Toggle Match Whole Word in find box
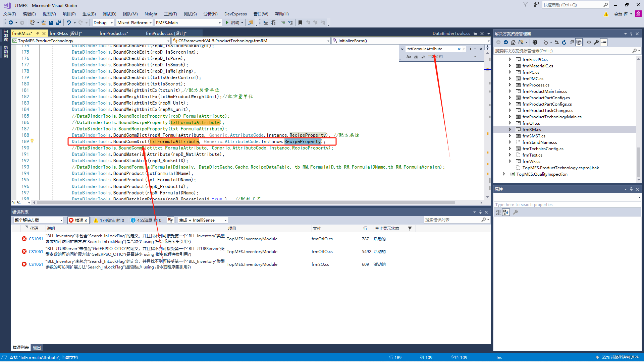The width and height of the screenshot is (644, 362). 416,57
